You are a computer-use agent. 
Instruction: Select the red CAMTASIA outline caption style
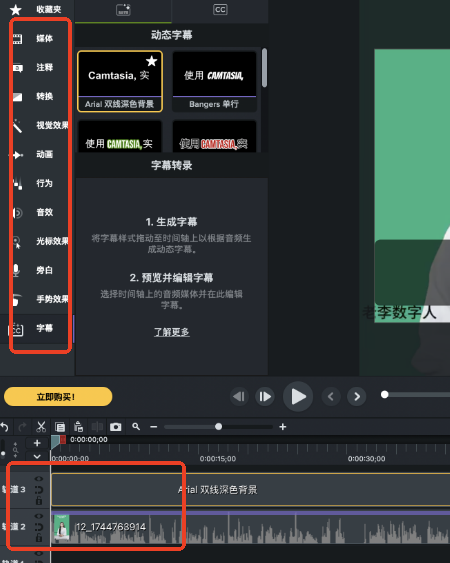(214, 137)
